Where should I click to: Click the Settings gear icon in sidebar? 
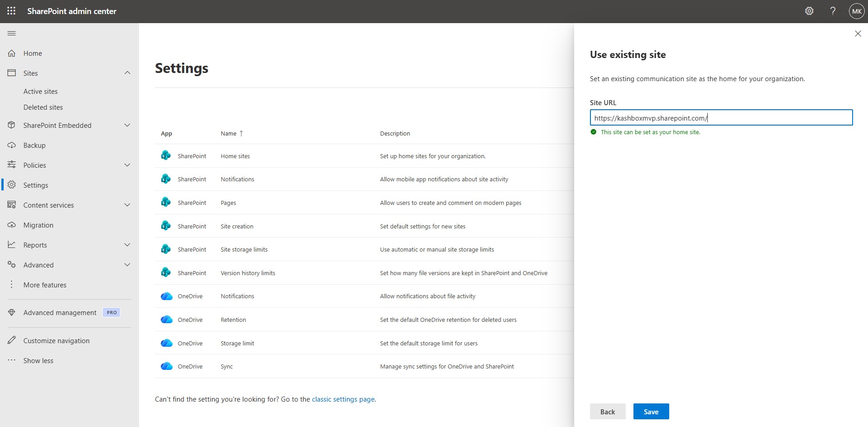pyautogui.click(x=12, y=185)
